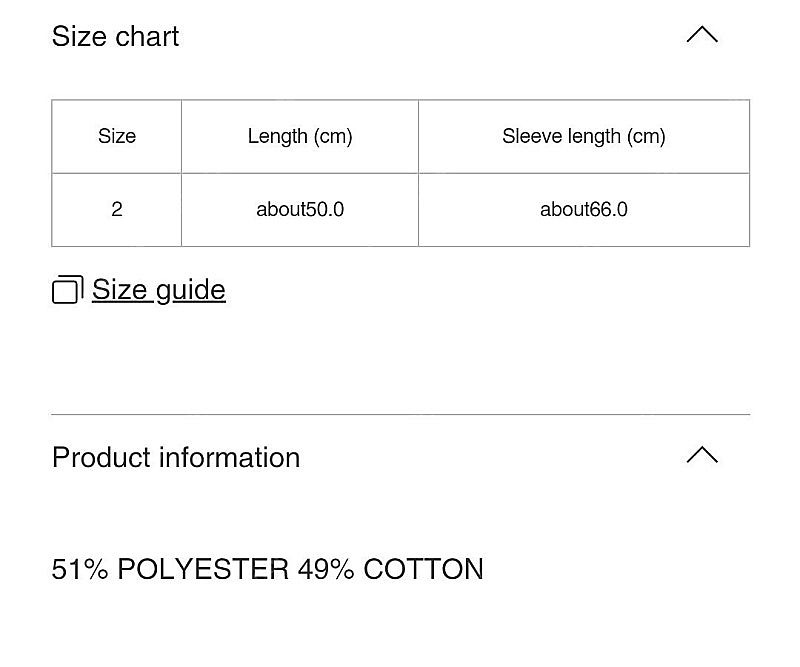Click the word 'POLYESTER' in material text
Viewport: 800px width, 667px height.
click(x=203, y=569)
